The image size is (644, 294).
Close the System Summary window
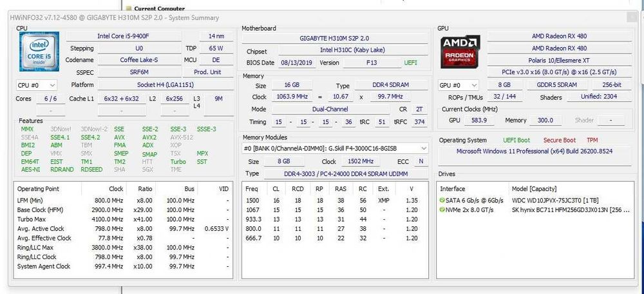(x=632, y=17)
